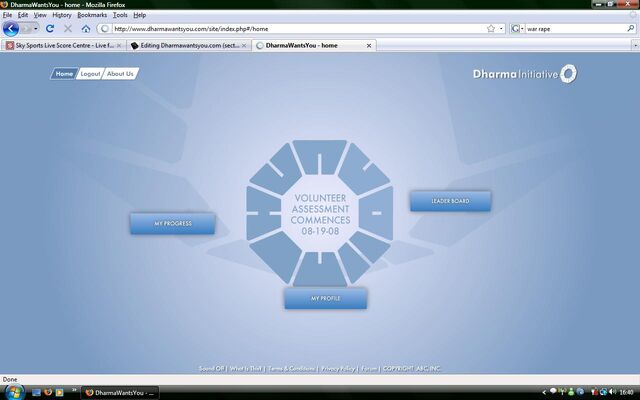Bookmark this page with the star icon

coord(491,29)
